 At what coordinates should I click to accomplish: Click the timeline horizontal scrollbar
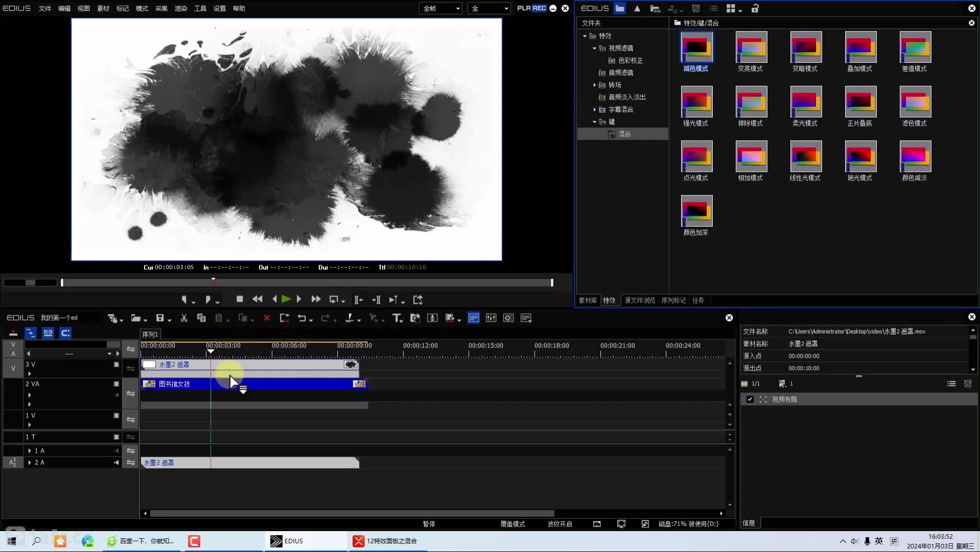pos(352,513)
